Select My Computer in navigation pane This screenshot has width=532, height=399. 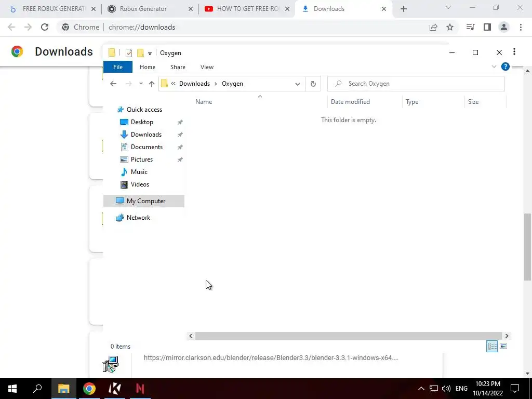click(144, 201)
